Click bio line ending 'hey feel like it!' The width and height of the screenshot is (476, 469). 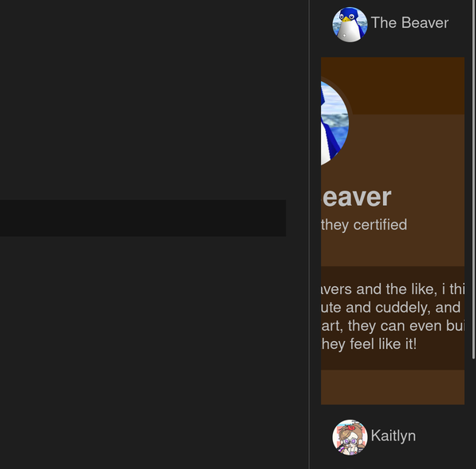369,344
